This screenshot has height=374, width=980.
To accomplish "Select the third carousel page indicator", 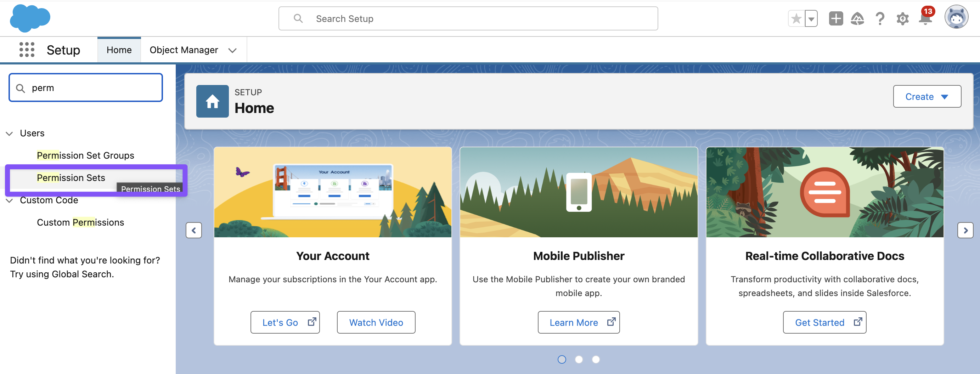I will click(596, 359).
